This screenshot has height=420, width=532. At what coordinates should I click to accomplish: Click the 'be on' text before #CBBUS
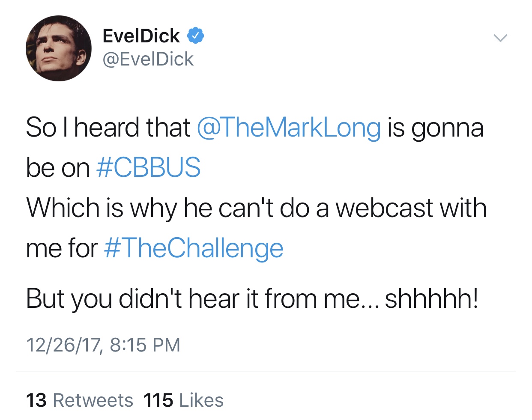(58, 167)
